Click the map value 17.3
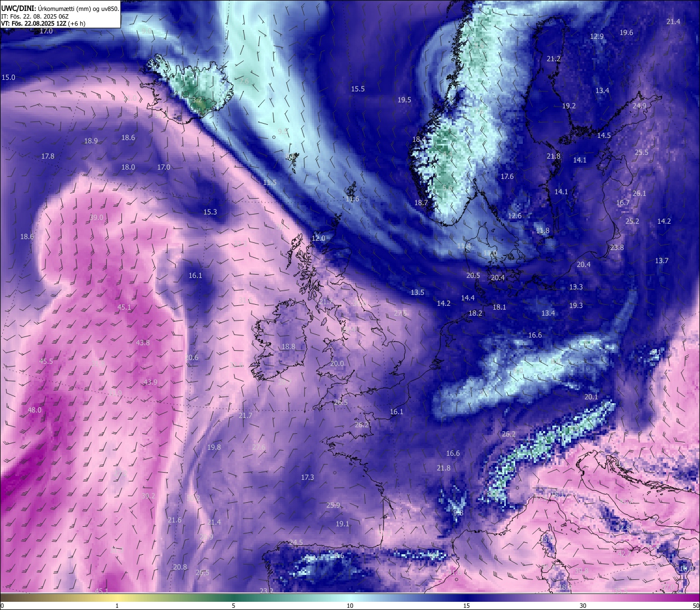The width and height of the screenshot is (700, 610). (307, 478)
